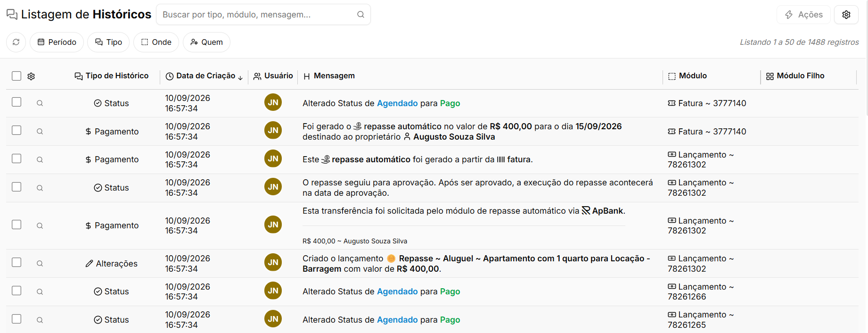Viewport: 868px width, 333px height.
Task: Select the 'Este repasse automático' row checkbox
Action: coord(16,158)
